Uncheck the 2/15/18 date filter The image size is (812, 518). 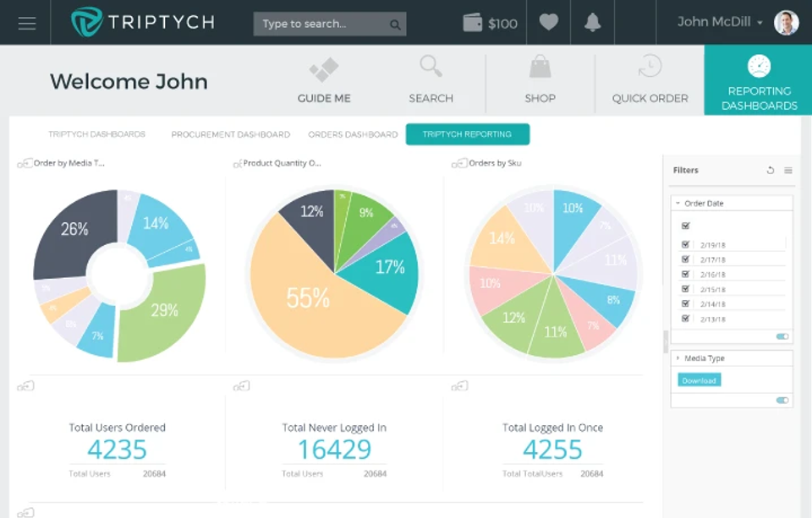coord(686,289)
